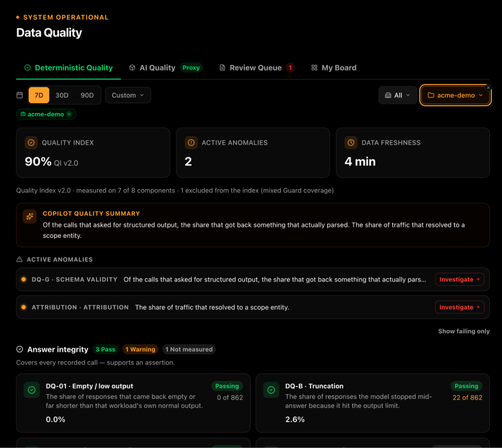Image resolution: width=502 pixels, height=448 pixels.
Task: Click the Attribution · Attribution label
Action: click(x=80, y=307)
